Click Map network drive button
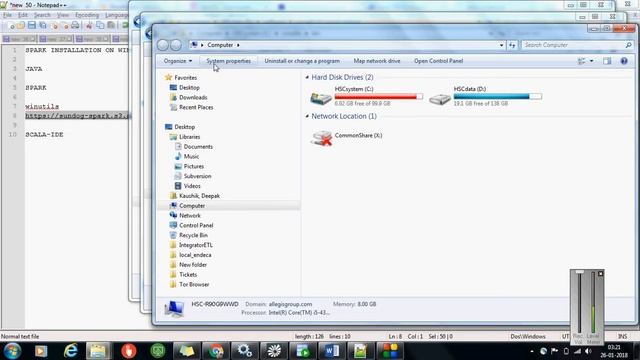Screen dimensions: 640x360 point(377,61)
